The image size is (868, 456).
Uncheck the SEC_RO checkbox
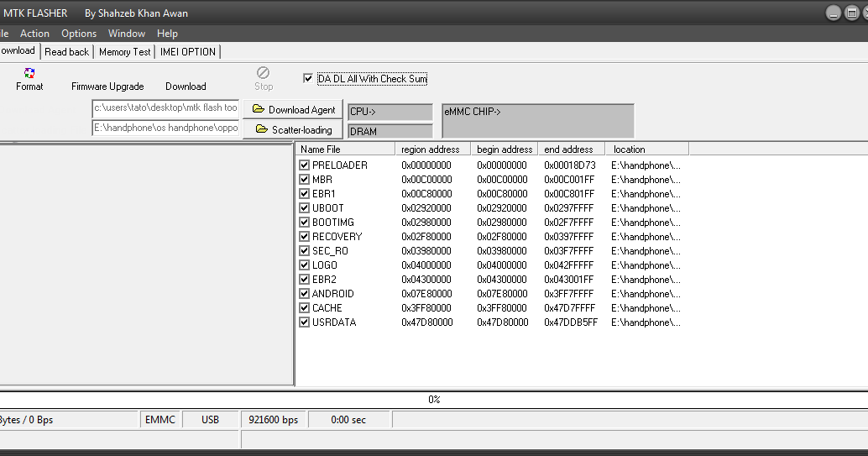pyautogui.click(x=304, y=251)
